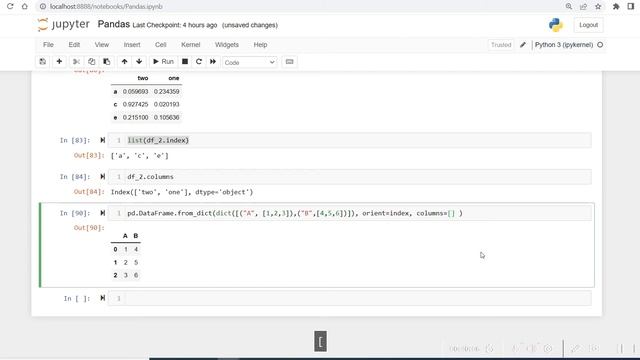Restart the kernel icon
The height and width of the screenshot is (360, 640).
click(x=199, y=62)
